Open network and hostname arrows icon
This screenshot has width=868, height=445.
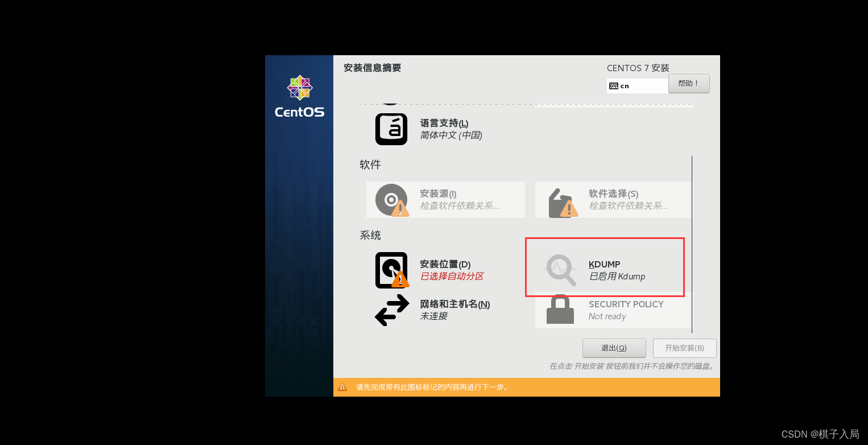(x=392, y=310)
